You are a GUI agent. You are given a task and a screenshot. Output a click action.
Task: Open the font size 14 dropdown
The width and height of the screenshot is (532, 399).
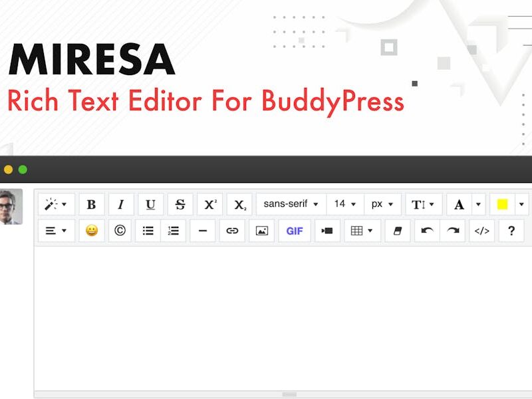coord(345,204)
